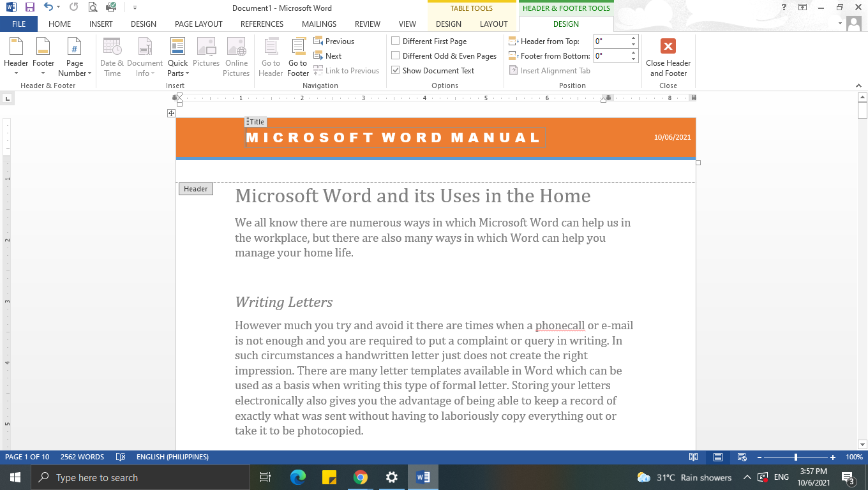Zoom in with plus button
This screenshot has height=490, width=868.
point(833,457)
